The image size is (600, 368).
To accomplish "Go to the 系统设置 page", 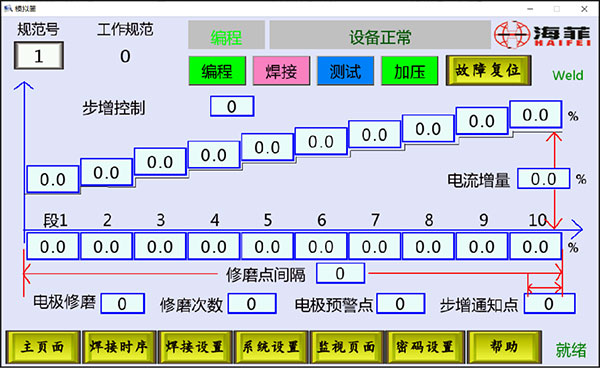I will pyautogui.click(x=271, y=347).
